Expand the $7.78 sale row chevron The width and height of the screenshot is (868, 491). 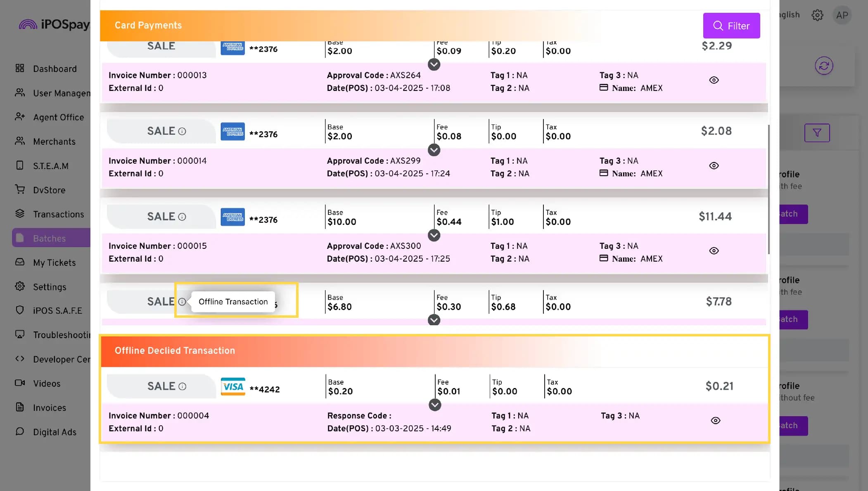(434, 320)
